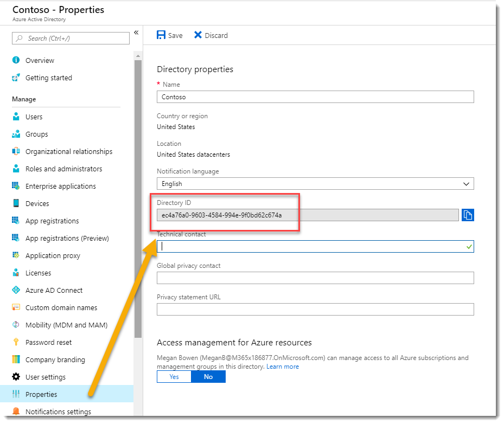Click the Devices phone icon

coord(16,203)
